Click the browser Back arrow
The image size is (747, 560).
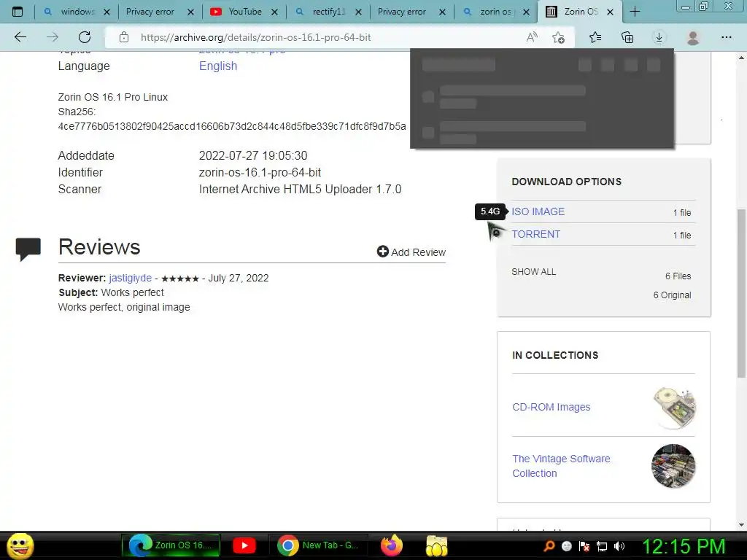(x=20, y=37)
